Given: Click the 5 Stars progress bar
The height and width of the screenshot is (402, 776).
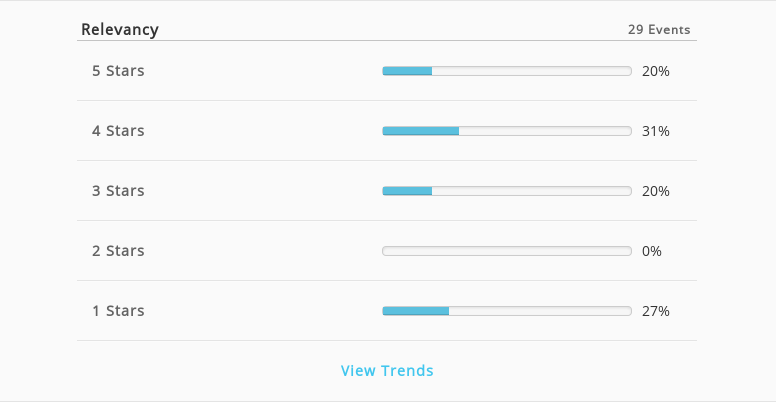Looking at the screenshot, I should [507, 71].
